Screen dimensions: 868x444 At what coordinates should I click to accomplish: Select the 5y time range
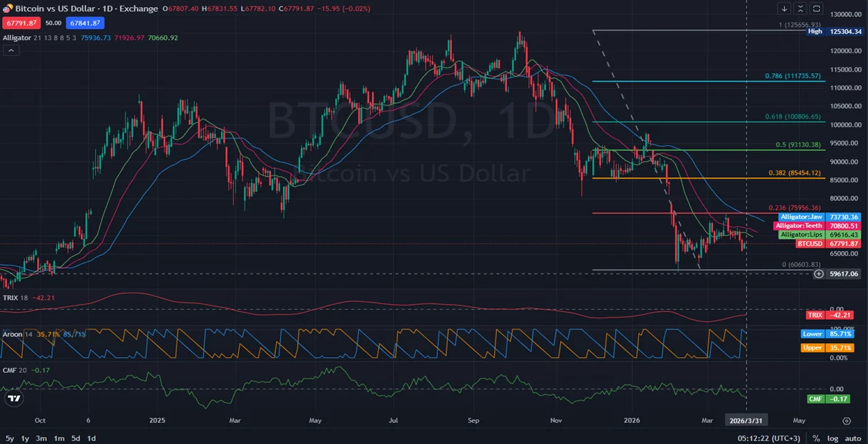pyautogui.click(x=10, y=438)
